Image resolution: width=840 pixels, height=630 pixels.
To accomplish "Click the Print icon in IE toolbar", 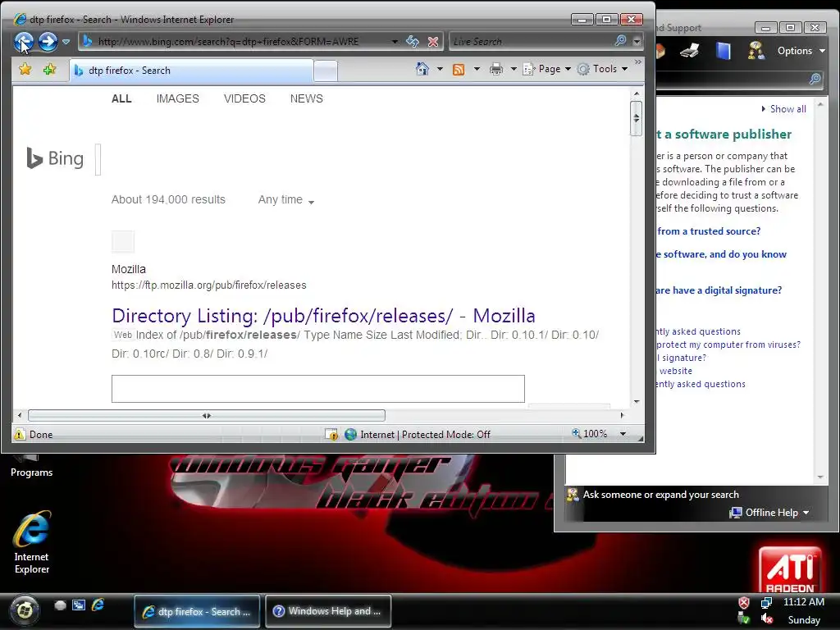I will (x=496, y=69).
